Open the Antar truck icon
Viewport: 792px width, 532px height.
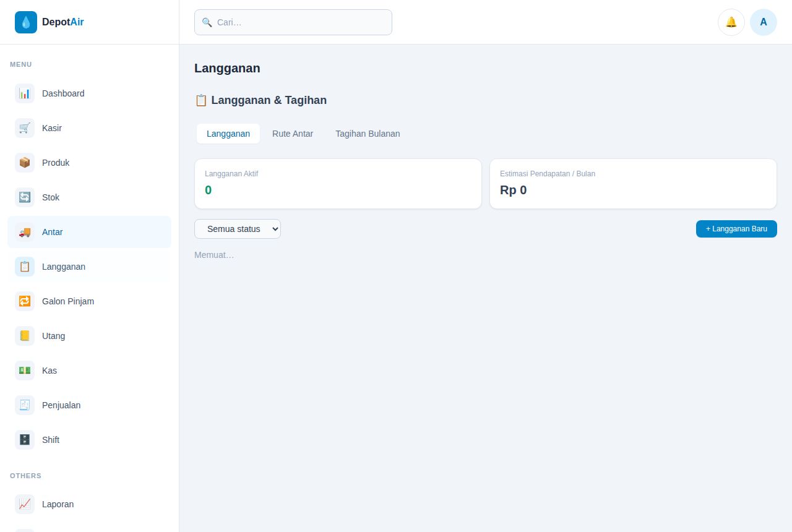tap(25, 232)
